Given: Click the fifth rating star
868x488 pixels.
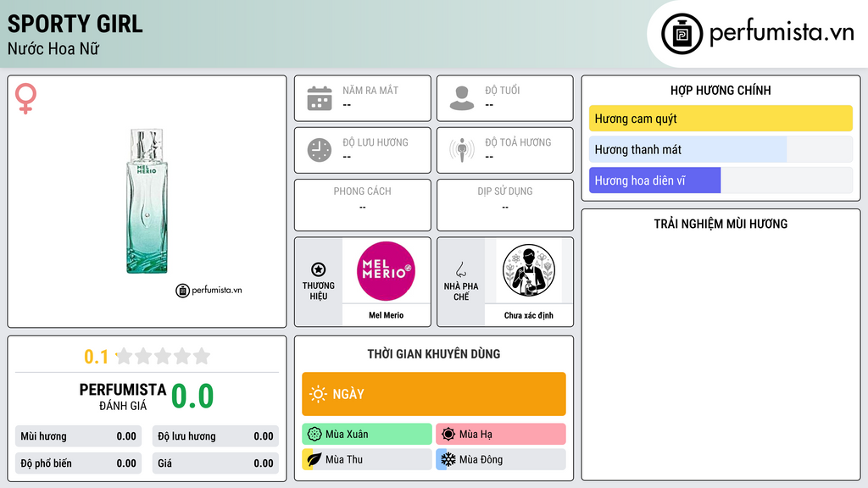Looking at the screenshot, I should tap(202, 356).
